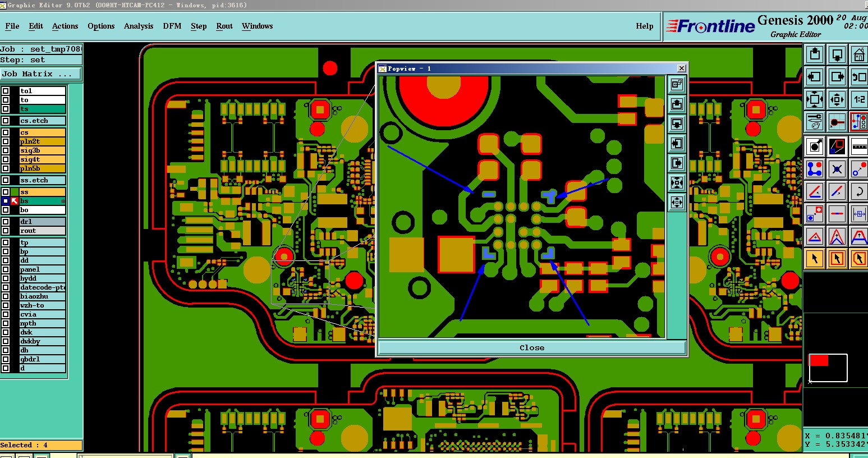
Task: Click Popview zoom-out arrows icon
Action: click(677, 202)
